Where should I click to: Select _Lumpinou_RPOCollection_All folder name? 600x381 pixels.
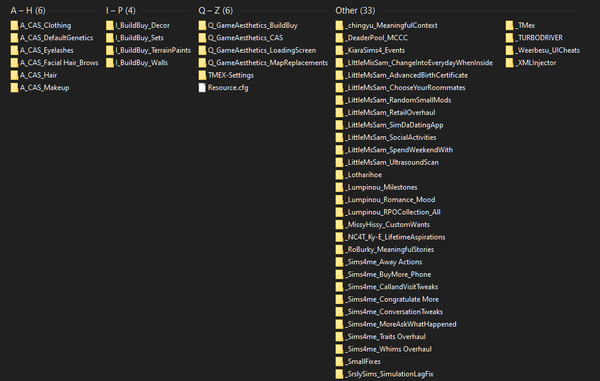point(393,212)
